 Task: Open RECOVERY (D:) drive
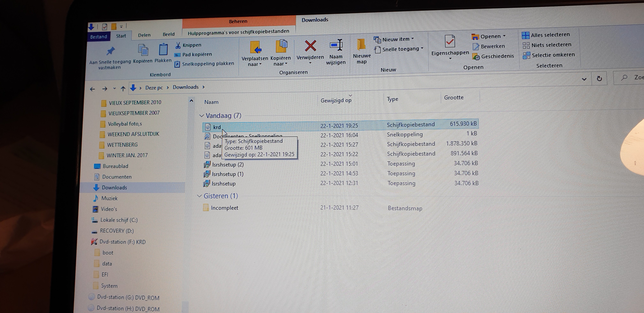point(113,231)
